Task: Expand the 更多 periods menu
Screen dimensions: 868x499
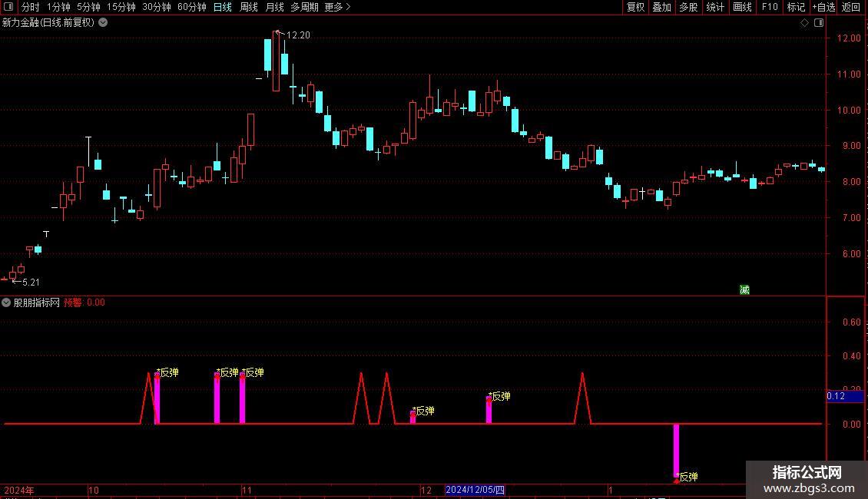Action: (337, 7)
